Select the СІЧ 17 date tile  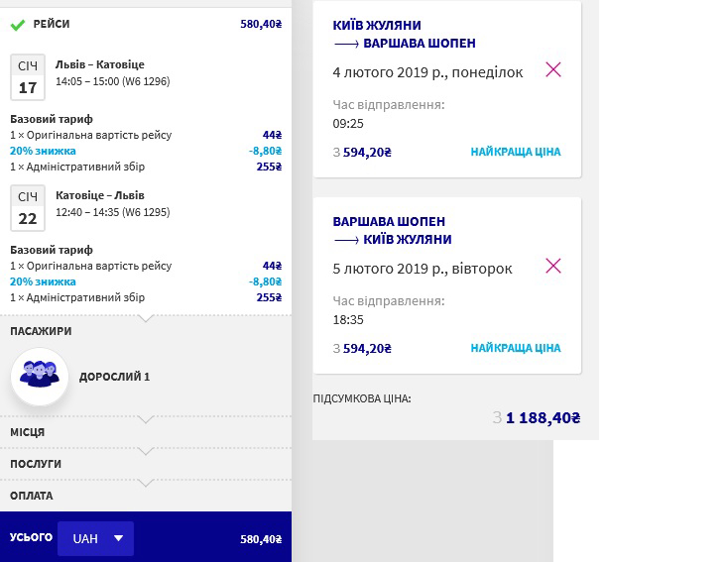(28, 77)
